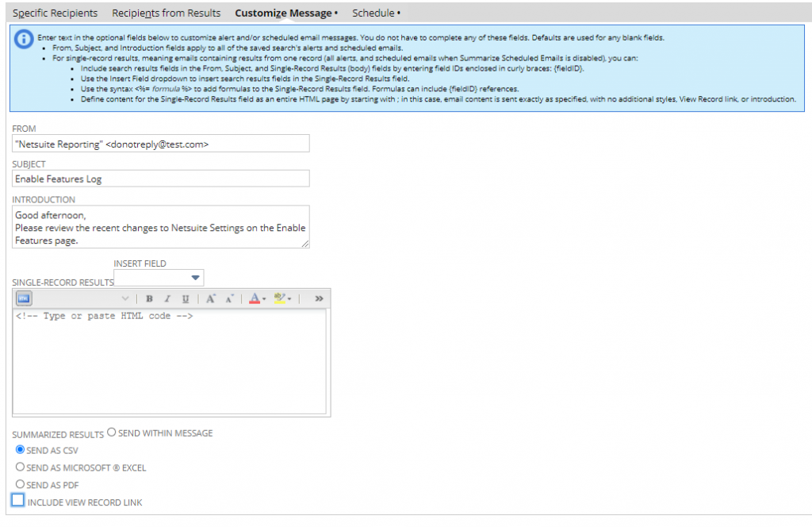812x527 pixels.
Task: Click the SINGLE-RECORD RESULTS label
Action: click(63, 283)
